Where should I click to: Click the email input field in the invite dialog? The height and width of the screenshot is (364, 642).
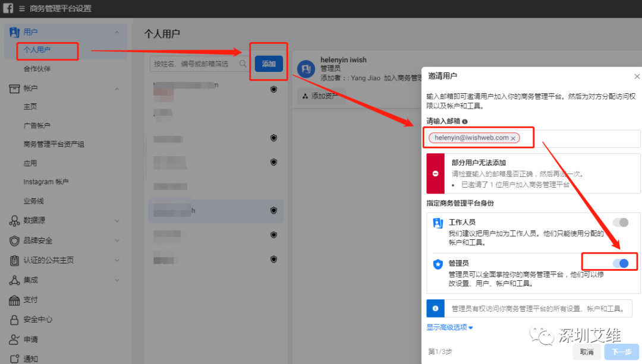pyautogui.click(x=565, y=137)
